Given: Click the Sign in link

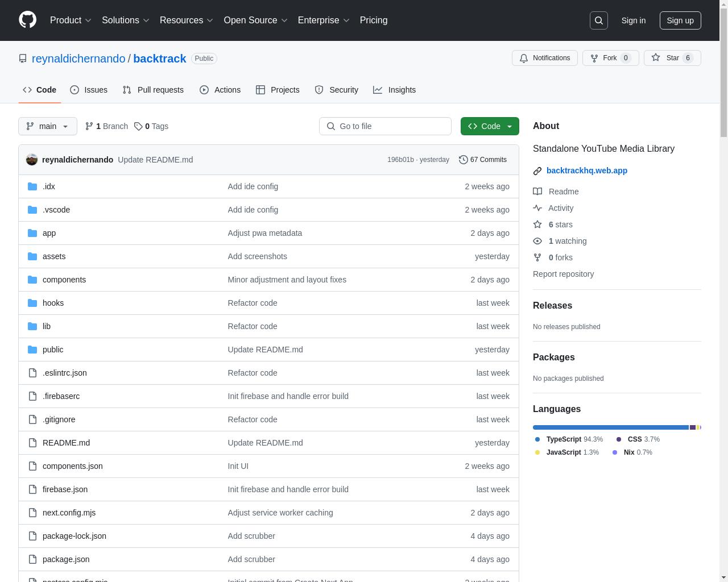Looking at the screenshot, I should [x=633, y=20].
